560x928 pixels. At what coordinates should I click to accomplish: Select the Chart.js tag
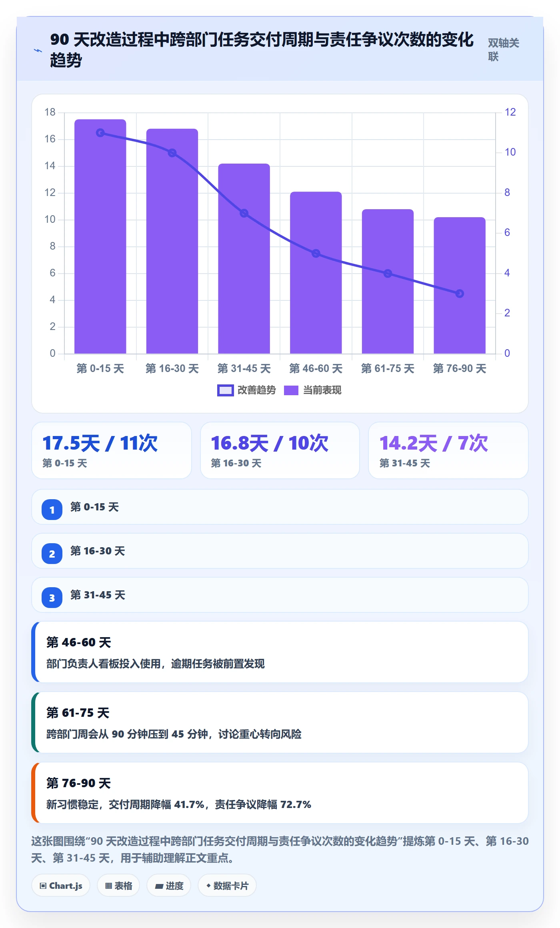tap(61, 886)
